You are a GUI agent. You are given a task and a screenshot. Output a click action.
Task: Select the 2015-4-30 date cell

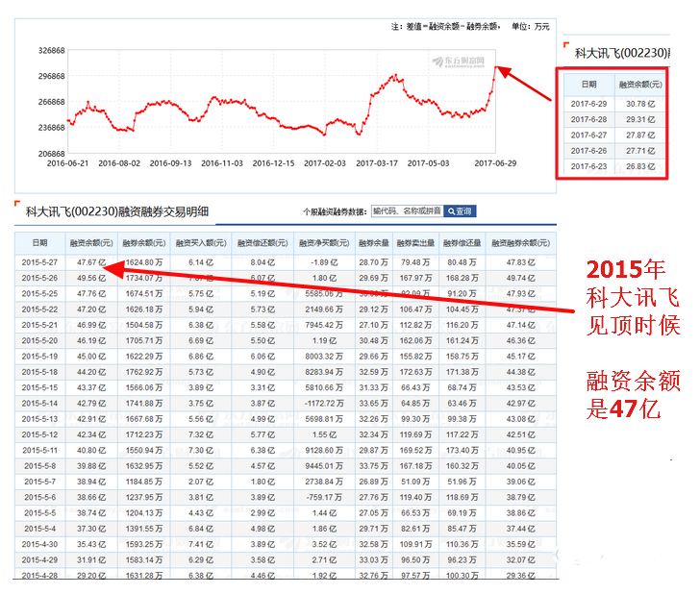pos(39,544)
